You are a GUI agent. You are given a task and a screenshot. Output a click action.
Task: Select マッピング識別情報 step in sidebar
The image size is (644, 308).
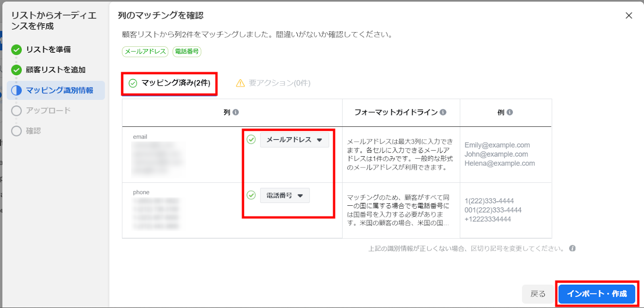click(59, 90)
